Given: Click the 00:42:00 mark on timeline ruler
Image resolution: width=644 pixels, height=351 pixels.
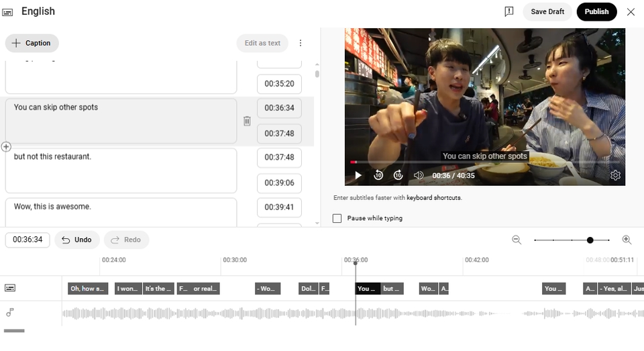Looking at the screenshot, I should 477,260.
